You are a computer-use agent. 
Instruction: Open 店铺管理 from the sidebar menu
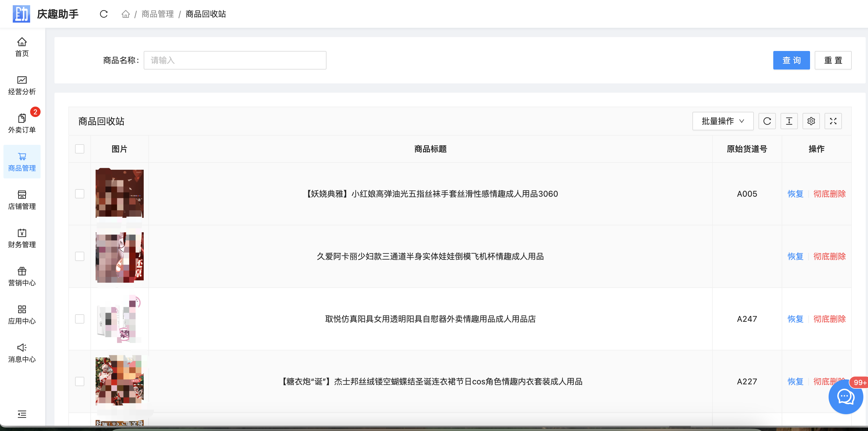22,200
